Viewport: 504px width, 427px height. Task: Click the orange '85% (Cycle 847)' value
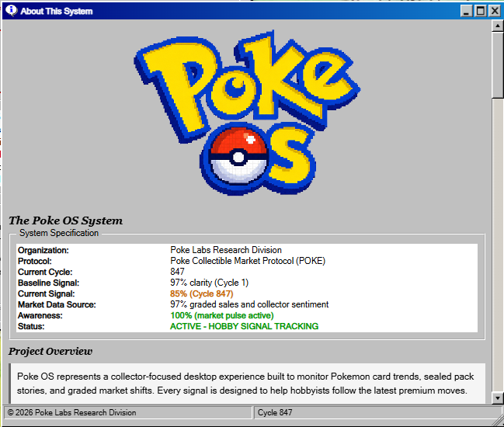(x=202, y=293)
